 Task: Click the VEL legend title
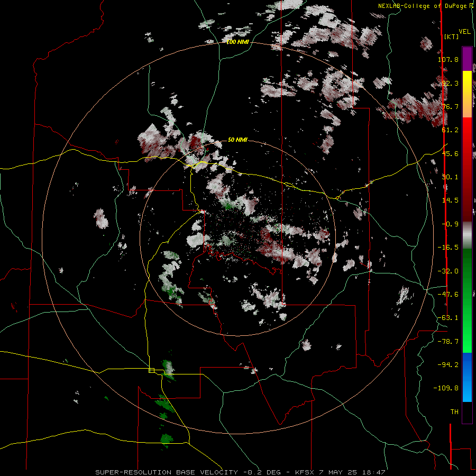coord(464,32)
